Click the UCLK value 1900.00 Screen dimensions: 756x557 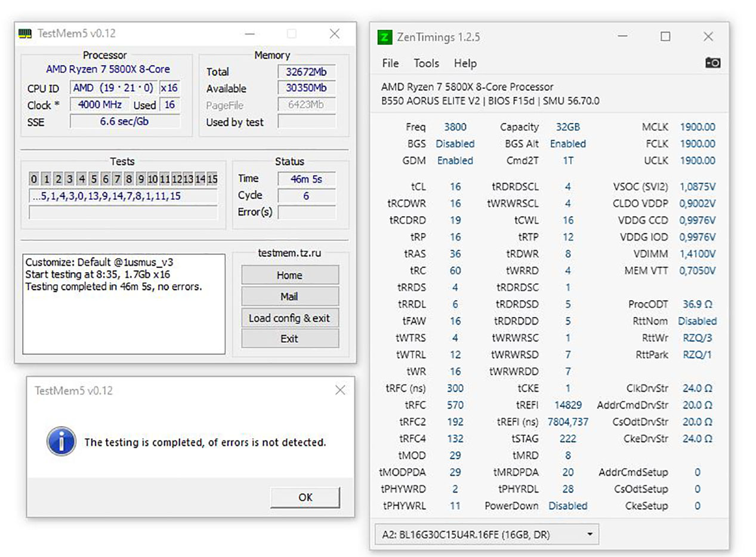pos(698,161)
